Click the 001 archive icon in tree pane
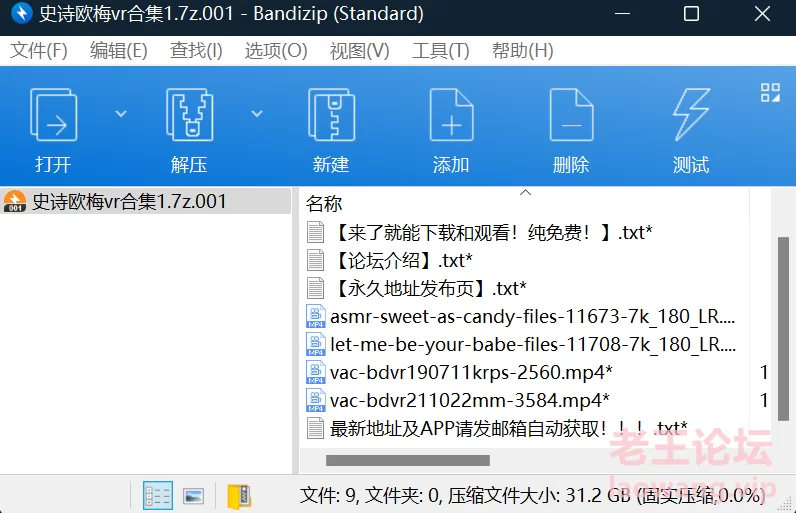Viewport: 796px width, 513px height. 15,201
